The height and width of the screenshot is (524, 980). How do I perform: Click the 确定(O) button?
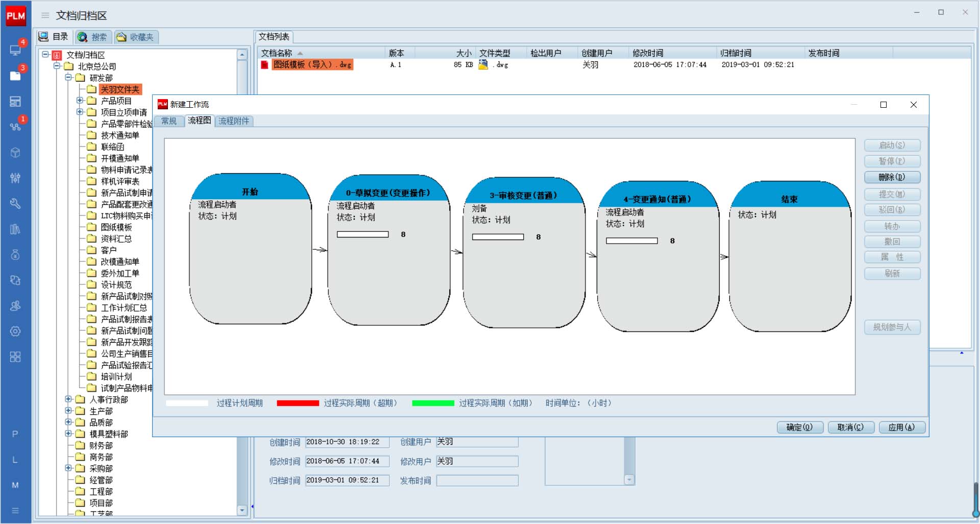799,427
